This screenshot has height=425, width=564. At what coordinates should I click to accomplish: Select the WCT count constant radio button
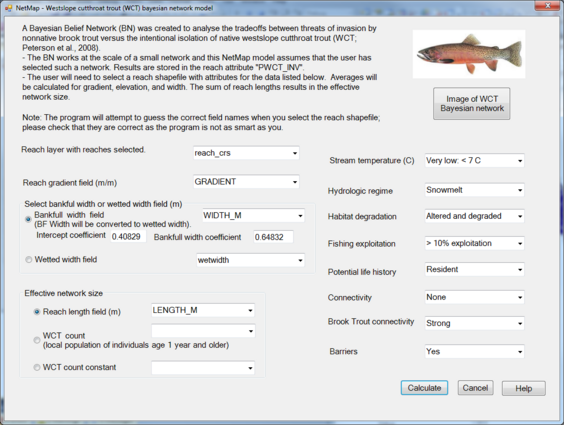[37, 367]
